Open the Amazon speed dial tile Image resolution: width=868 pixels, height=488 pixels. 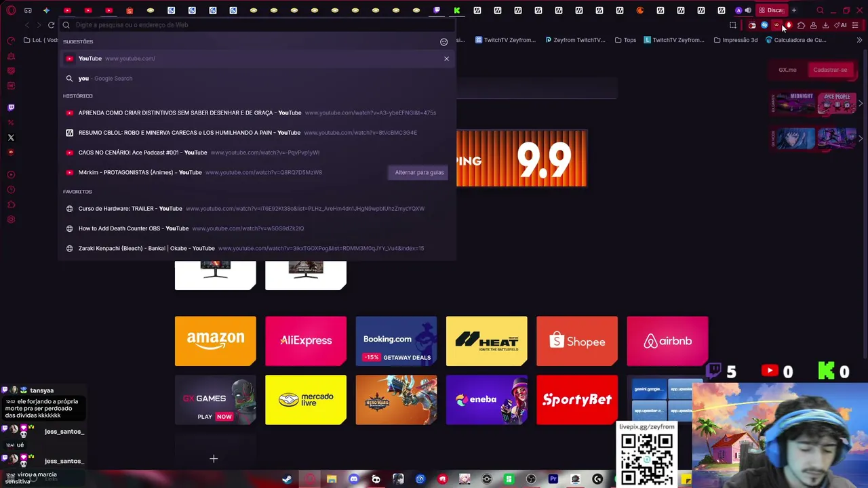click(x=216, y=341)
